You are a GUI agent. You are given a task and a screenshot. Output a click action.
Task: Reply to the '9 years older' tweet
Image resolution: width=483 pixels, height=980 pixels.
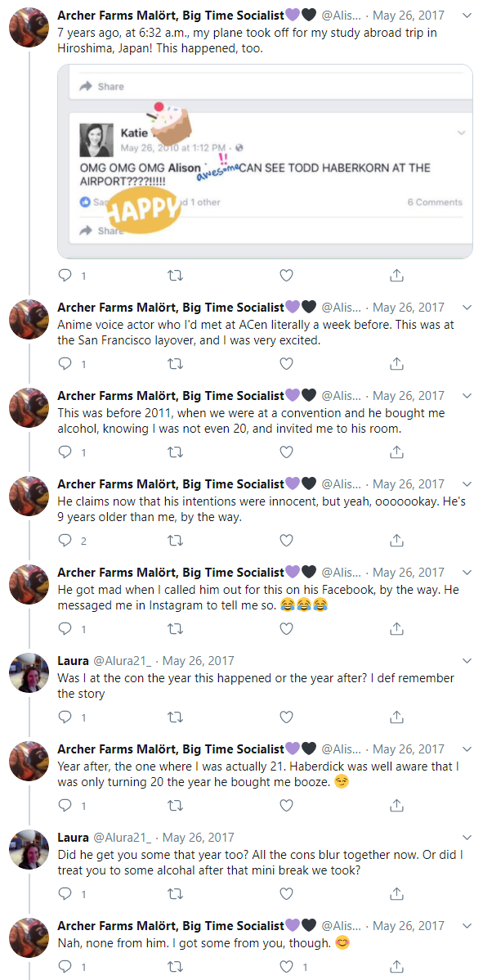[x=65, y=540]
